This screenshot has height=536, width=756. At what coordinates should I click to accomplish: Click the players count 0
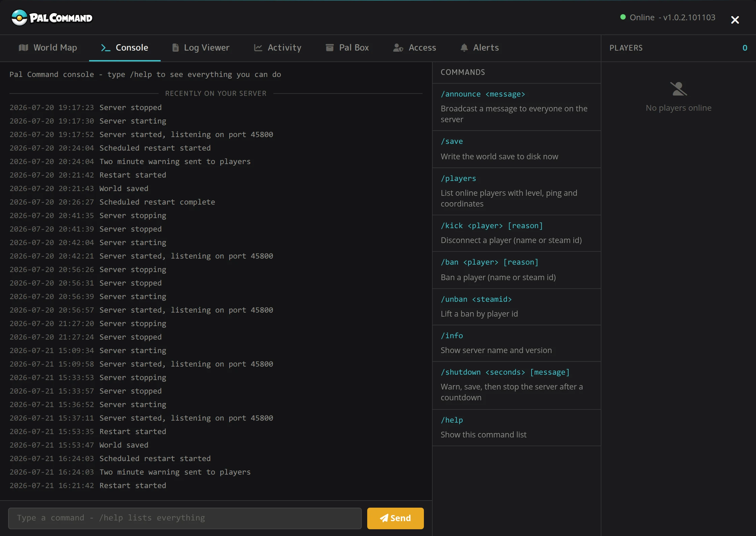pos(745,48)
